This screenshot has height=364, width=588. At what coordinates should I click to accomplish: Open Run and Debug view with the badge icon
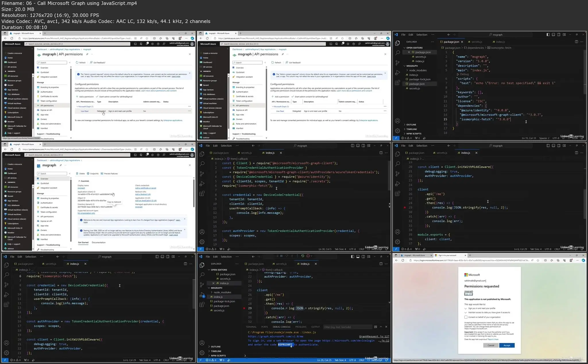(202, 295)
